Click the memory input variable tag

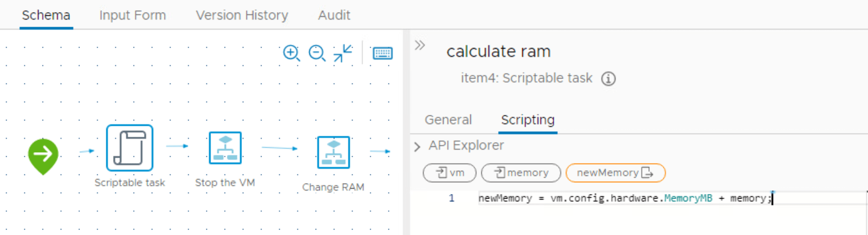[521, 173]
